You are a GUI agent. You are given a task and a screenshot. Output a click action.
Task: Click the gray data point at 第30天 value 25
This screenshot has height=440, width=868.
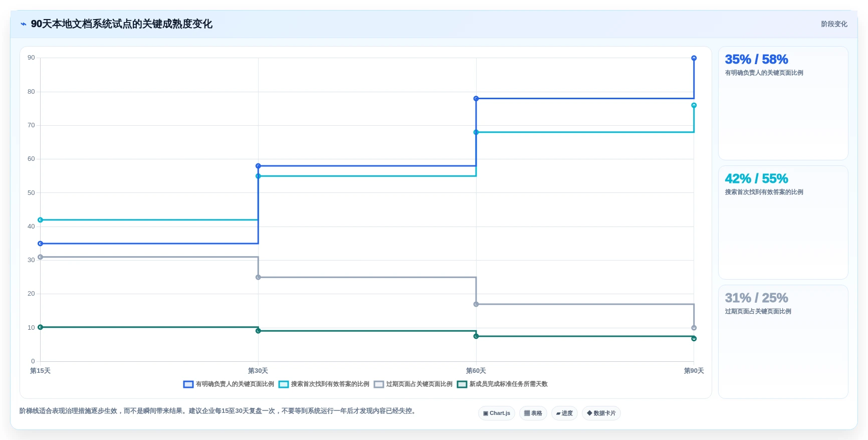point(258,277)
